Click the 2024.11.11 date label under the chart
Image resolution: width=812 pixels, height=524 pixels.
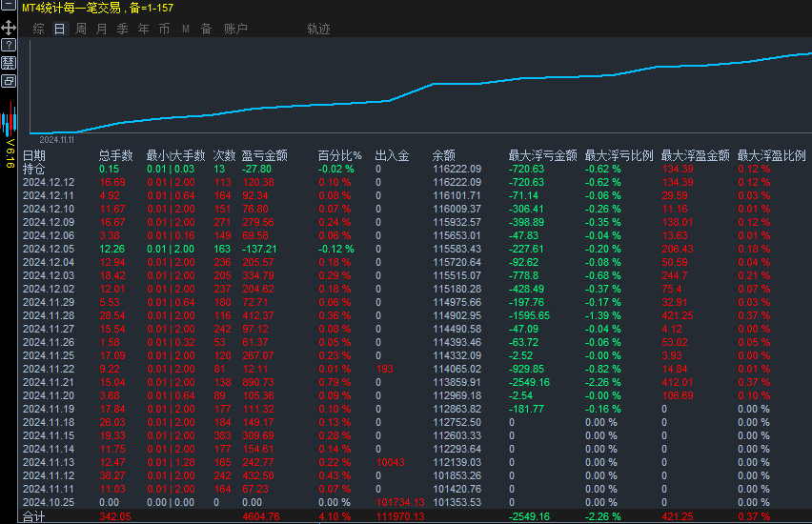coord(57,140)
